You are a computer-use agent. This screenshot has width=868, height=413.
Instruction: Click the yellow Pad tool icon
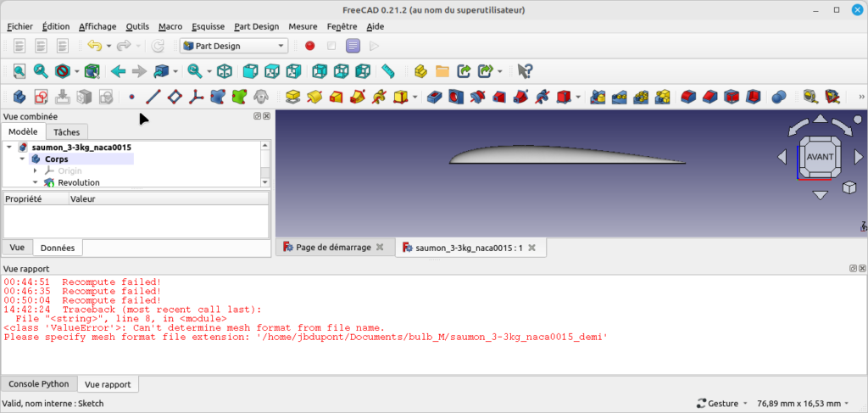[292, 97]
